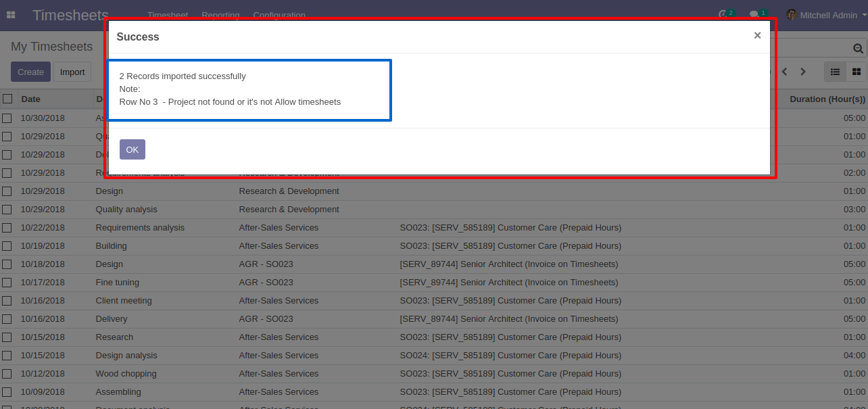Screen dimensions: 868x409
Task: Open the apps grid menu icon
Action: pyautogui.click(x=11, y=15)
